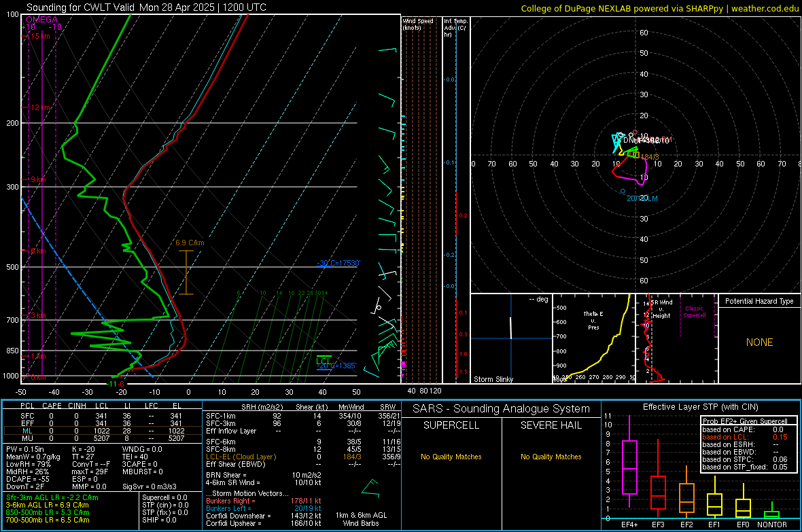Screen dimensions: 802x532
Task: Click the 'LowRH = 79%' value
Action: coord(29,465)
